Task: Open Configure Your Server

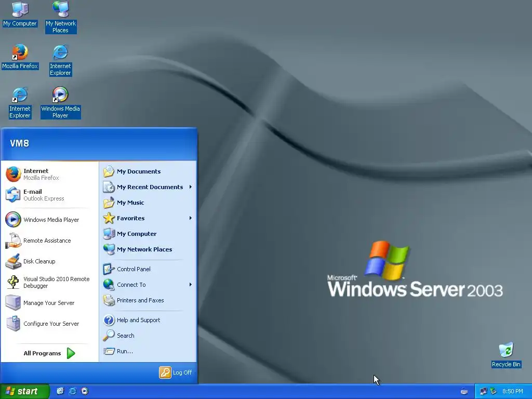Action: point(49,324)
